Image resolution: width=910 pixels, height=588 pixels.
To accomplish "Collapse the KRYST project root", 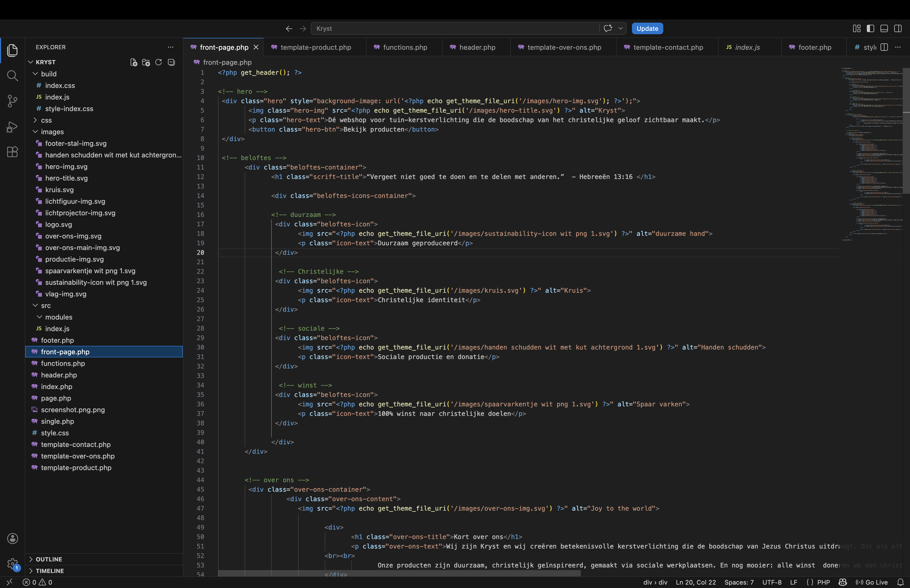I will 31,62.
